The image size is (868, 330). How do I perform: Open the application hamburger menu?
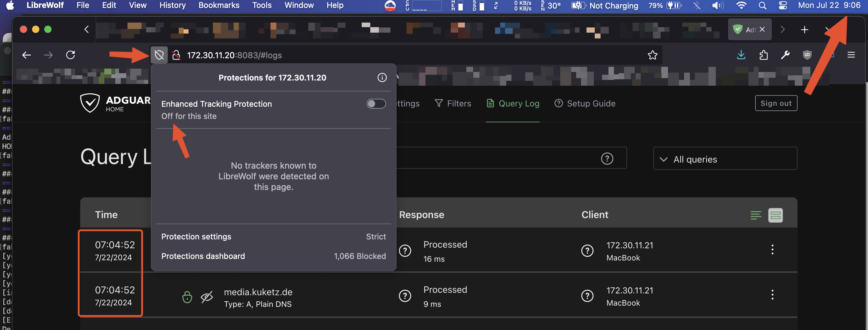tap(851, 55)
